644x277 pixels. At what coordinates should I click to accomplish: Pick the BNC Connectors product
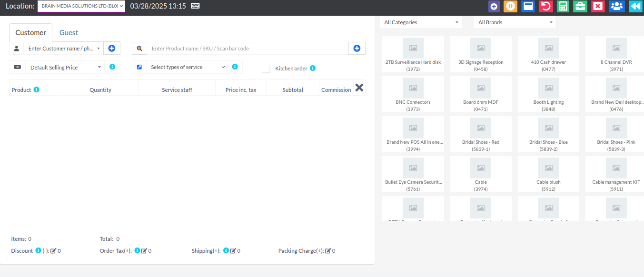[413, 94]
